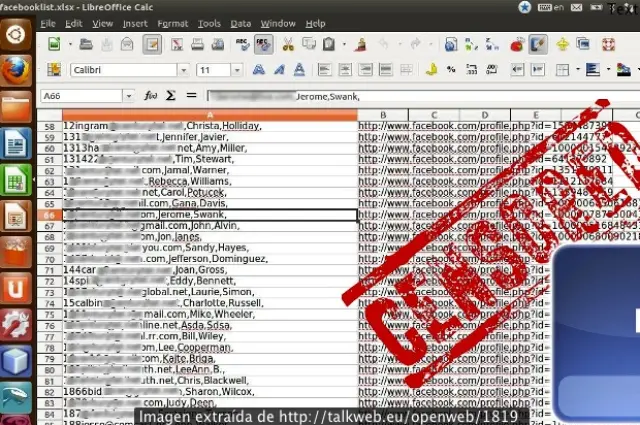The image size is (640, 425).
Task: Toggle bold formatting
Action: [258, 70]
